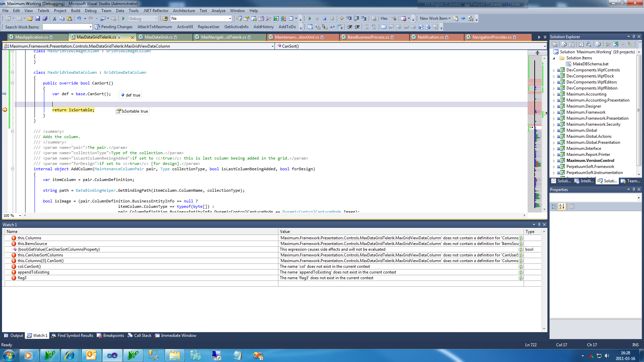Click the Undo toolbar icon

[x=79, y=19]
